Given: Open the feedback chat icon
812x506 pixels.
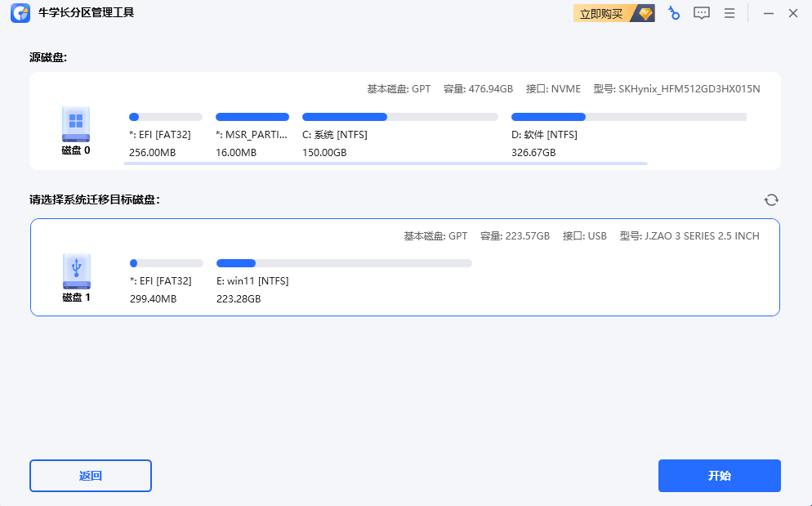Looking at the screenshot, I should tap(701, 13).
